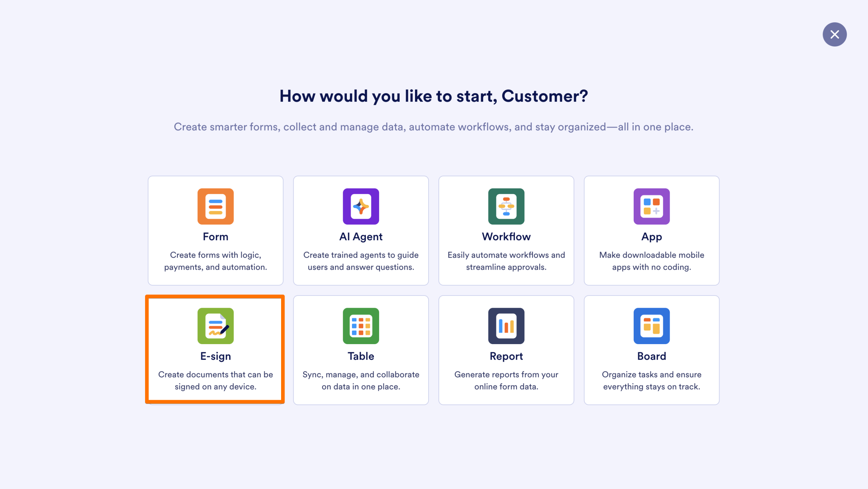Viewport: 868px width, 489px height.
Task: Click the Table title label
Action: (361, 356)
